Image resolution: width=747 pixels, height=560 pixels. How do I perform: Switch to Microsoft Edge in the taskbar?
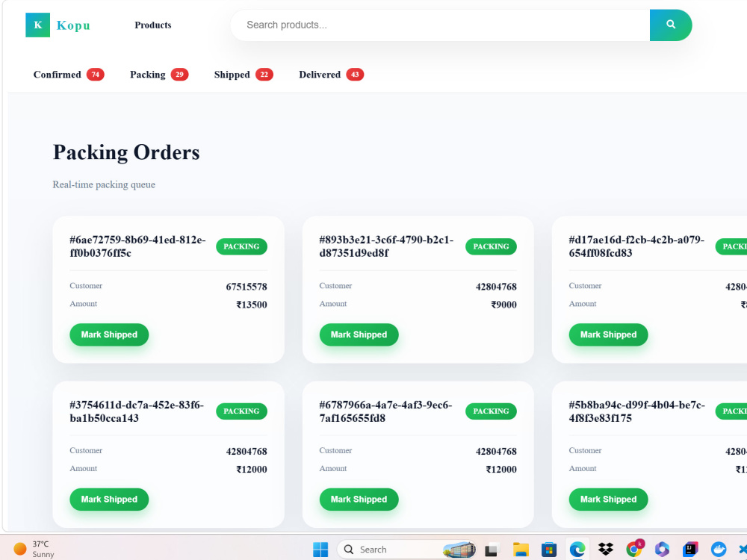(577, 550)
